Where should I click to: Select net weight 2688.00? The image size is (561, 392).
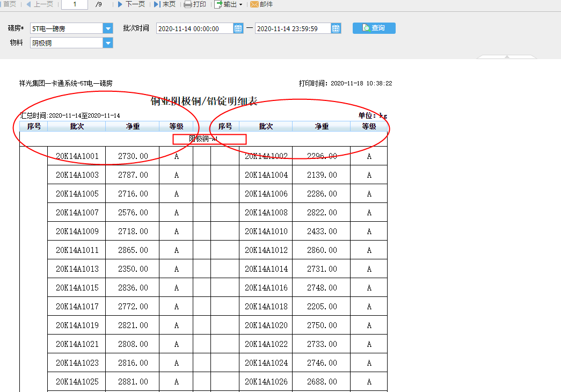click(322, 382)
